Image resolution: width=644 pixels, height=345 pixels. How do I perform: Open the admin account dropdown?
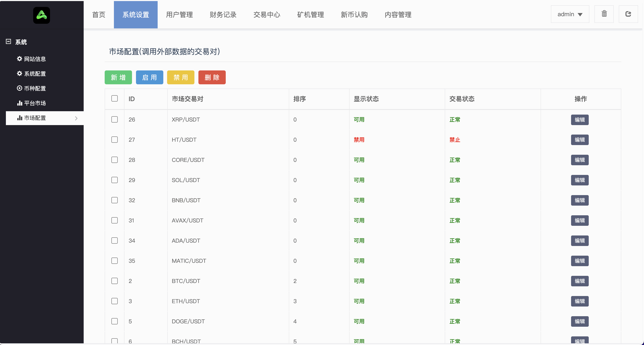click(570, 14)
